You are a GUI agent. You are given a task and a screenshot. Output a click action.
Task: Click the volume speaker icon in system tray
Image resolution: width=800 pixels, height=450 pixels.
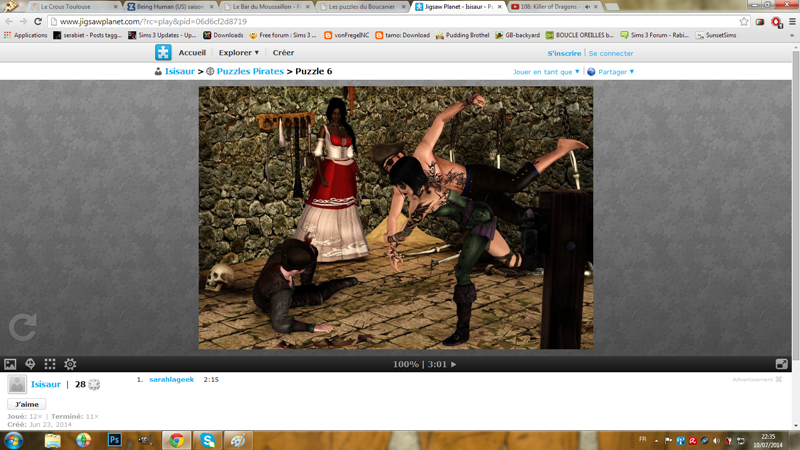(716, 441)
